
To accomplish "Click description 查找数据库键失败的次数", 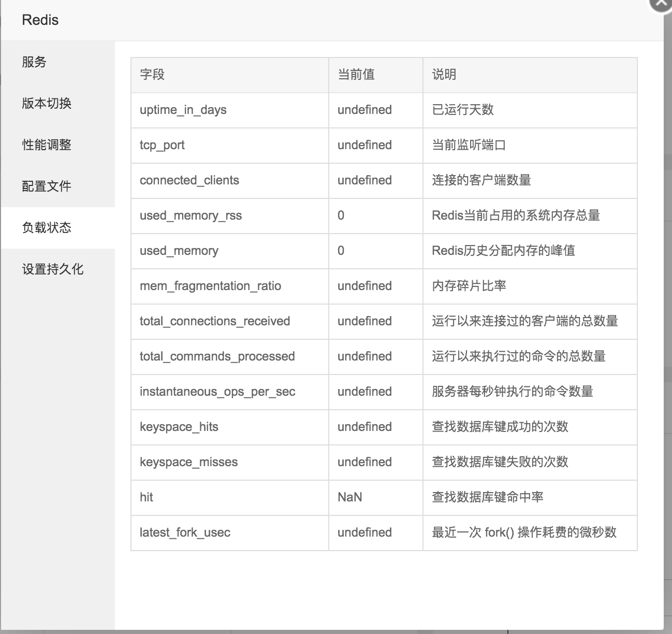I will click(500, 462).
